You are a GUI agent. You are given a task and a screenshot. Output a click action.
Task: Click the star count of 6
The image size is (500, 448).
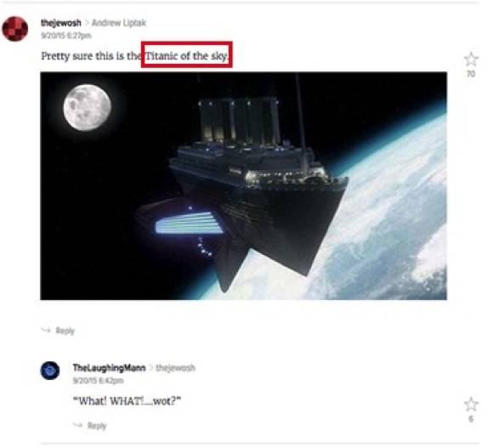pos(471,418)
